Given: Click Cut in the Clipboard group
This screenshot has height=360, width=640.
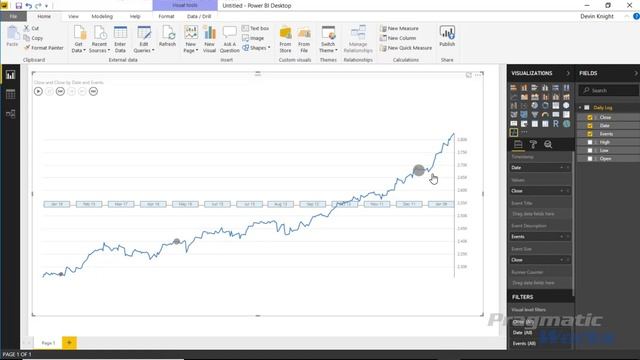Looking at the screenshot, I should (31, 28).
